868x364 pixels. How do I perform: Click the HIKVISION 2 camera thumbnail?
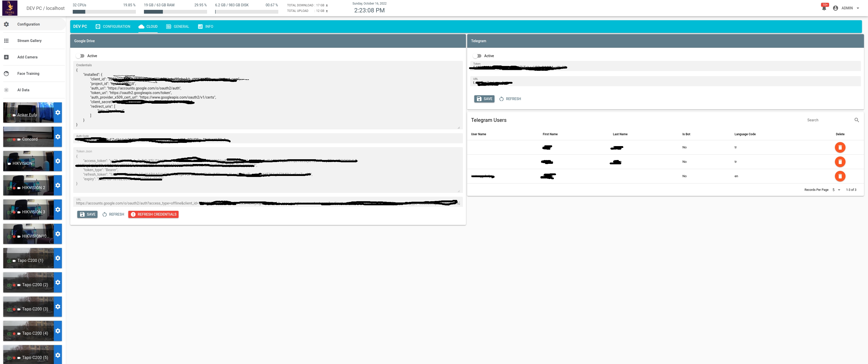(29, 185)
